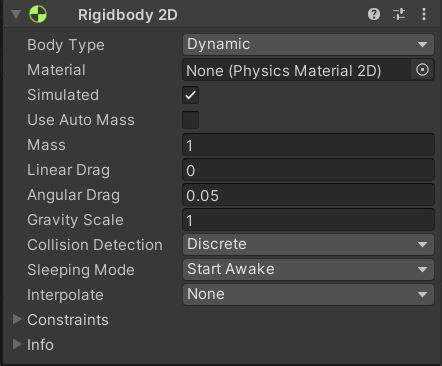442x366 pixels.
Task: Click the Sleeping Mode label
Action: [x=81, y=270]
